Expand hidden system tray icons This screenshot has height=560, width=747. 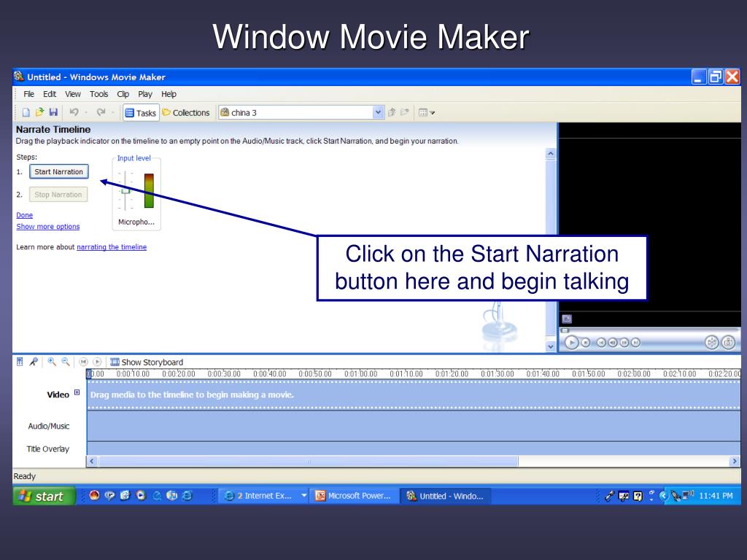[x=662, y=496]
